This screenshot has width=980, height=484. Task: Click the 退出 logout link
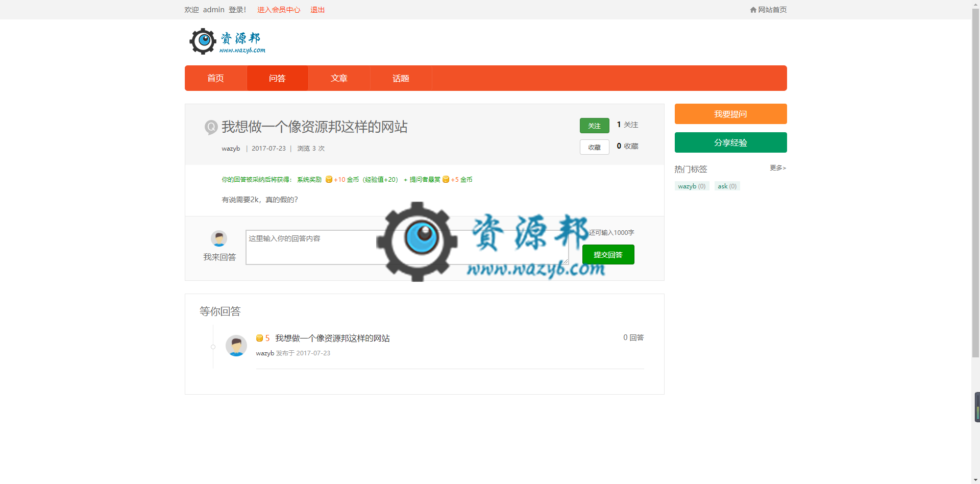[317, 10]
